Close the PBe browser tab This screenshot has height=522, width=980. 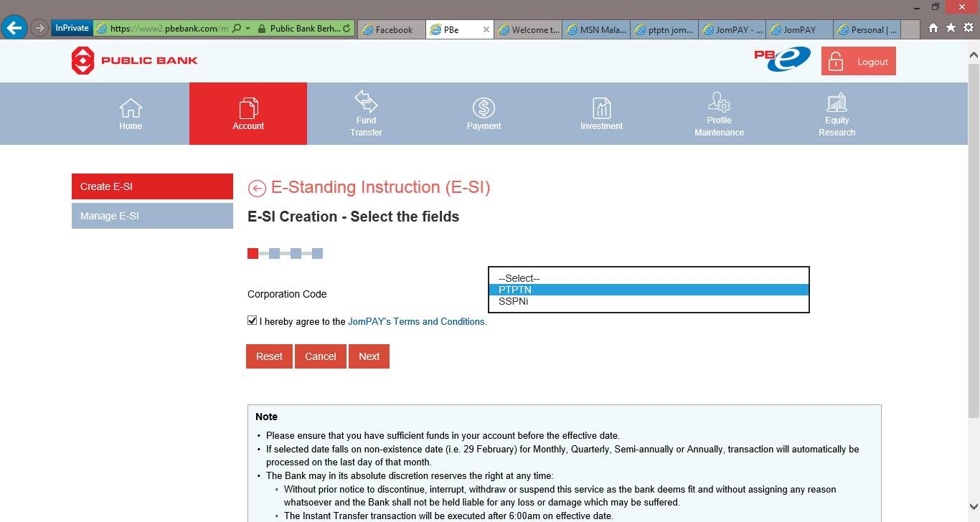(486, 29)
